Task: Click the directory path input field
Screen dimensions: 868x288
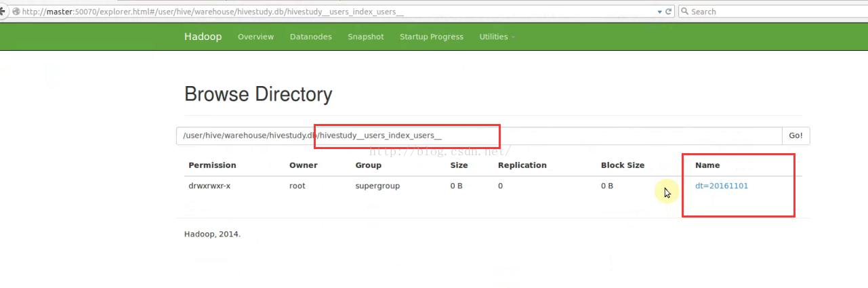Action: pos(479,136)
